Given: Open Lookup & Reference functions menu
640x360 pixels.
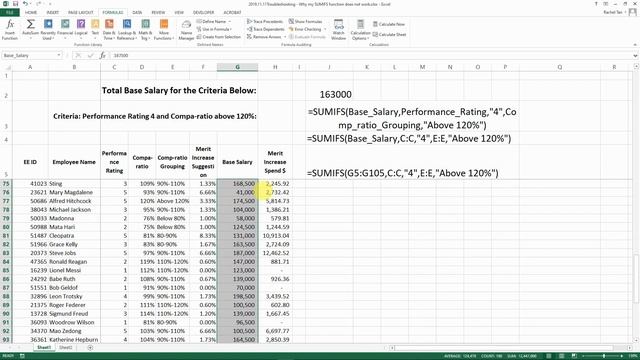Looking at the screenshot, I should (127, 30).
